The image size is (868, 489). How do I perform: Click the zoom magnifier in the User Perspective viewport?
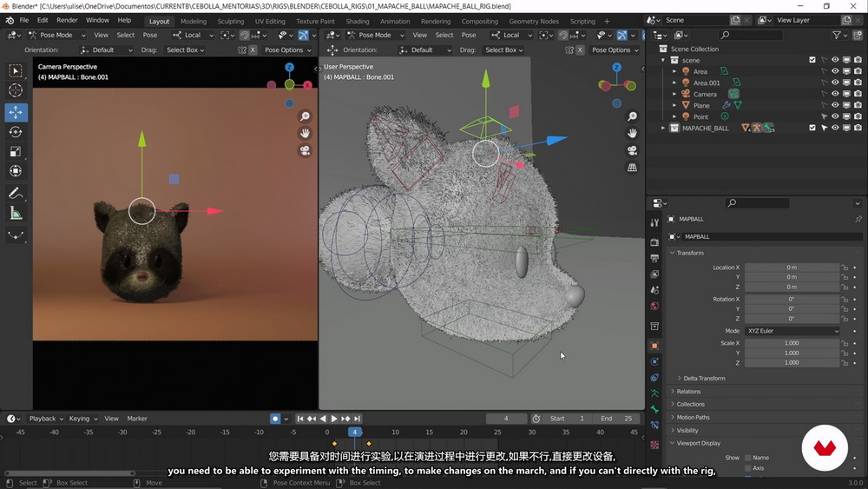(x=632, y=116)
